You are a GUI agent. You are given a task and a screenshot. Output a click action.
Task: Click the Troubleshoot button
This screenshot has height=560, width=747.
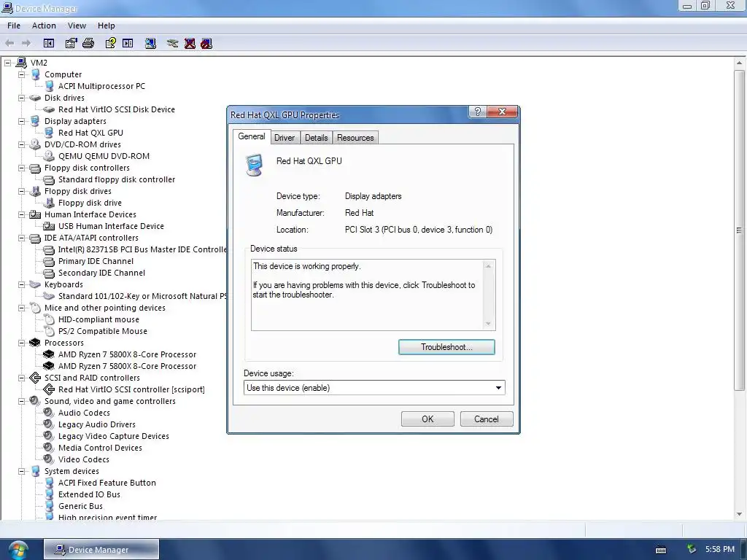click(446, 347)
